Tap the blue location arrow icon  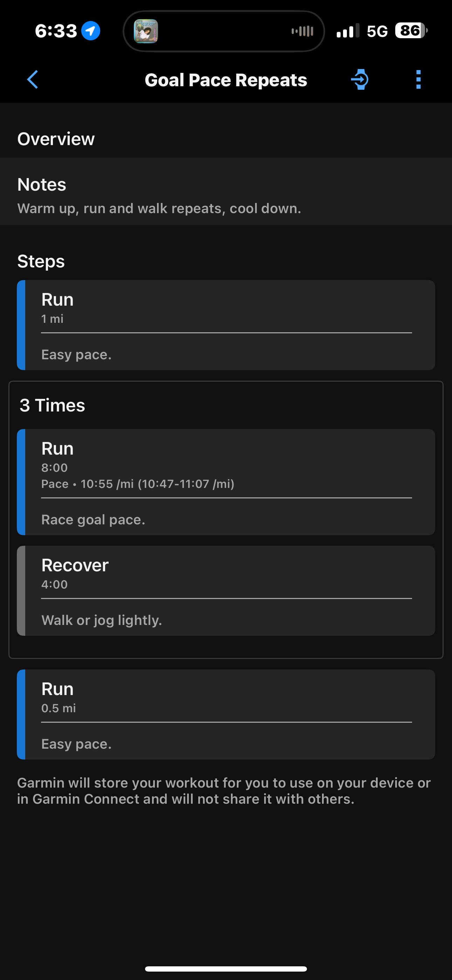click(90, 31)
